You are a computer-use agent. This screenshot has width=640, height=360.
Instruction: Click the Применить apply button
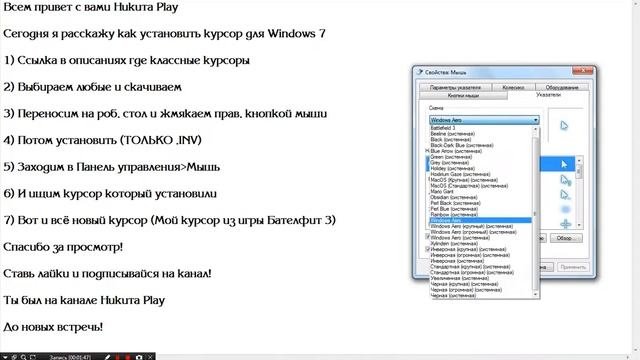point(573,267)
